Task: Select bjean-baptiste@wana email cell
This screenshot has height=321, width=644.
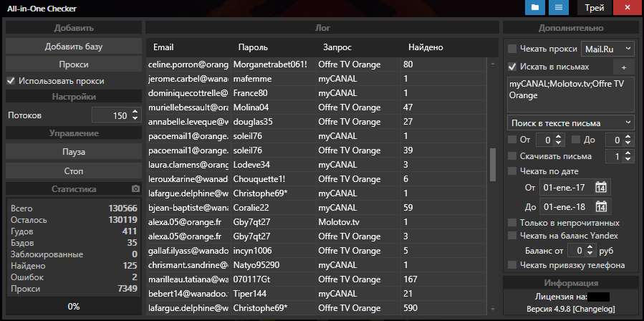Action: tap(188, 208)
